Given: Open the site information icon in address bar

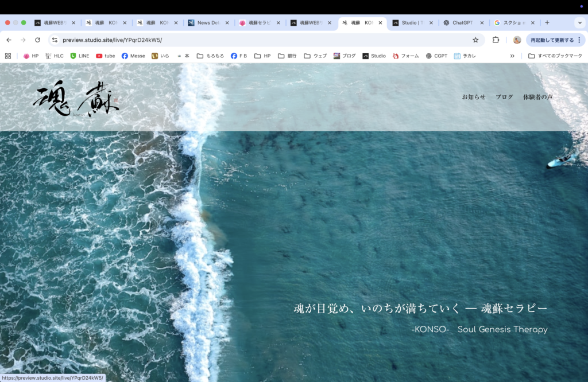Looking at the screenshot, I should (55, 40).
